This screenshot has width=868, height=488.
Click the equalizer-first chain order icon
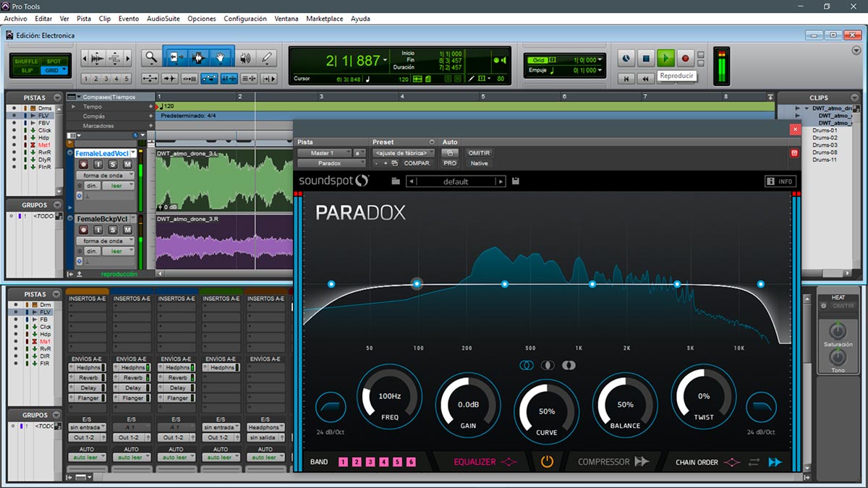click(x=733, y=462)
